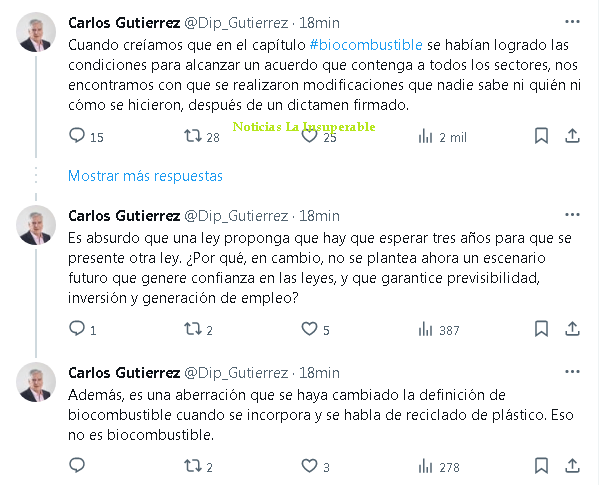The width and height of the screenshot is (600, 485).
Task: Like the second tweet with 5 likes
Action: point(309,329)
